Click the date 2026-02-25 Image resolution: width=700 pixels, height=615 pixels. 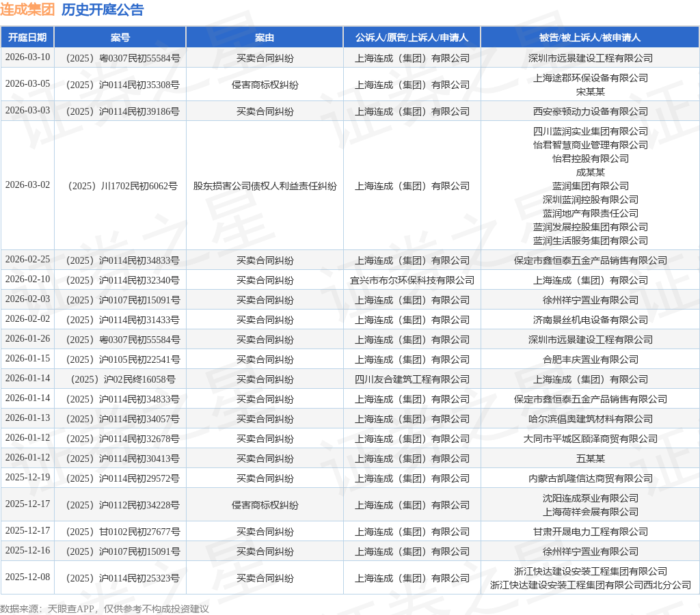[27, 259]
